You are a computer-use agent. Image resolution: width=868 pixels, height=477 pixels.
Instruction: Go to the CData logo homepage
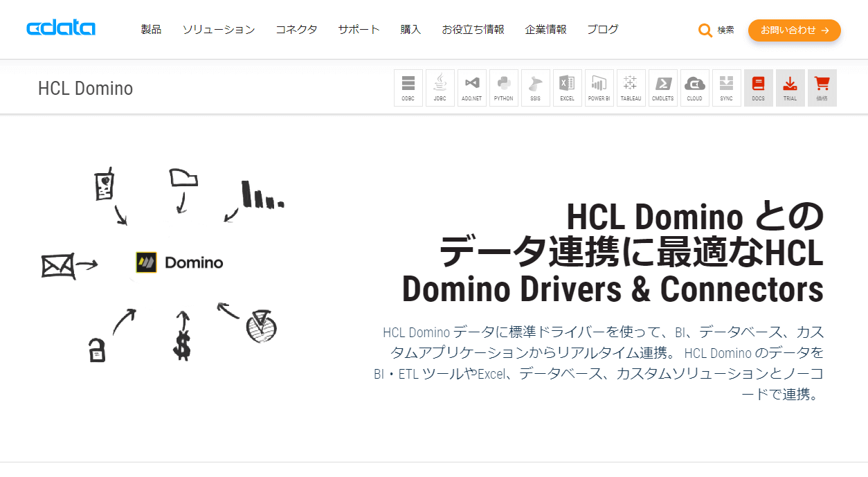(x=61, y=28)
